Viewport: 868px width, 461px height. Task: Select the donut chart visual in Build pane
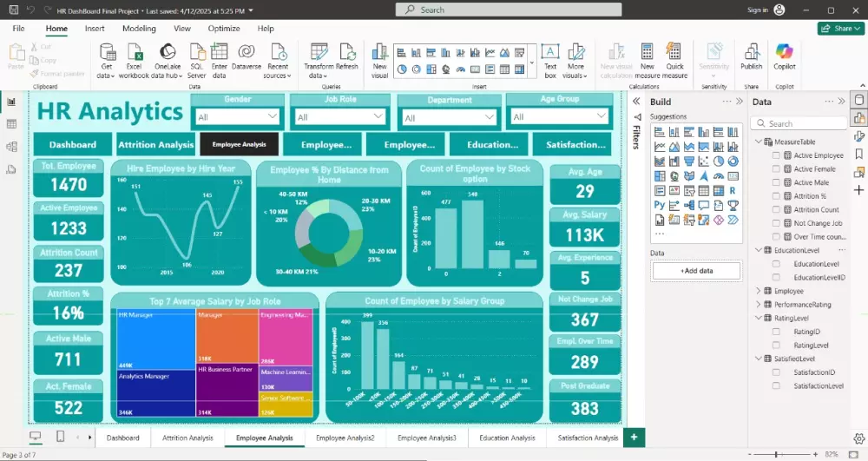733,161
